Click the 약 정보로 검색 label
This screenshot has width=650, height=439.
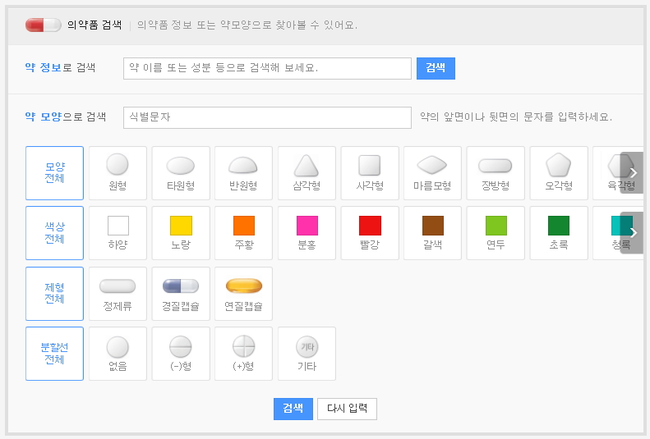[61, 68]
